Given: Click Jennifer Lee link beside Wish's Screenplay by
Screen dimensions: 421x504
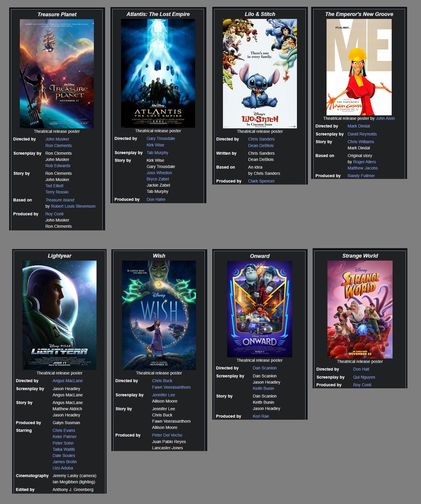Looking at the screenshot, I should pos(163,395).
